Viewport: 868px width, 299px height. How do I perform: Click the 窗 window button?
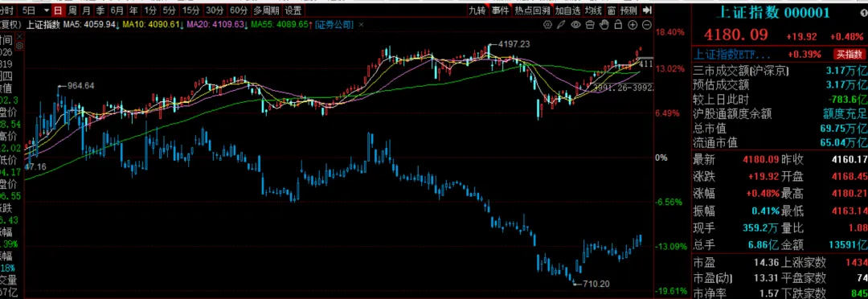click(611, 10)
